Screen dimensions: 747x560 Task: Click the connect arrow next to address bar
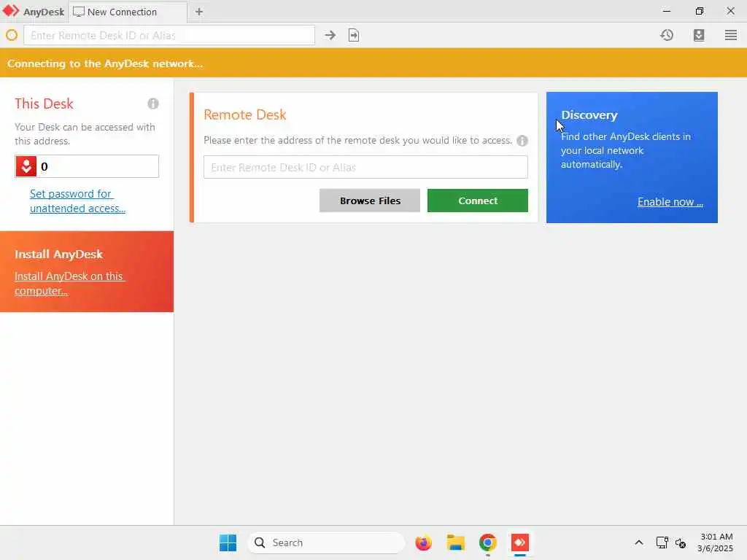point(330,35)
